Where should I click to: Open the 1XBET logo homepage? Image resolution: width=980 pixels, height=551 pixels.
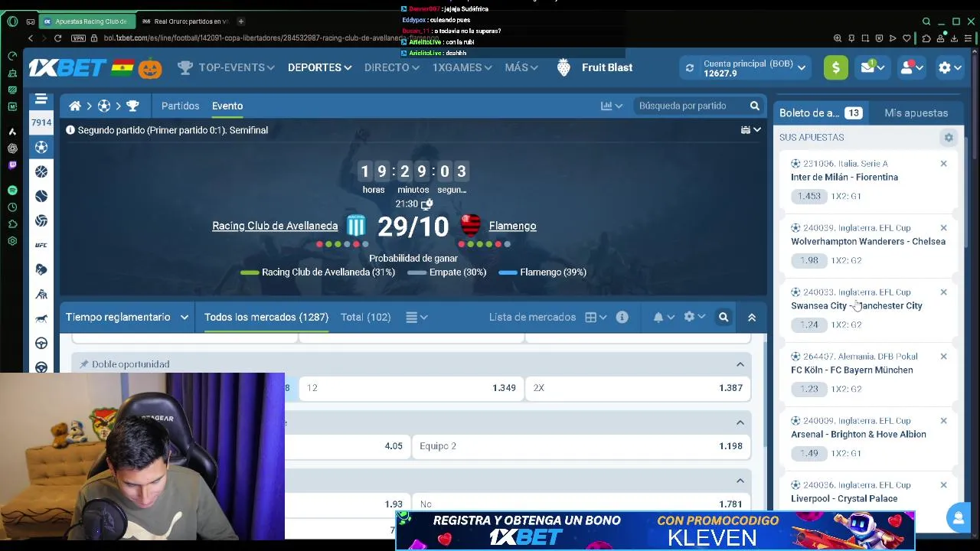coord(67,67)
